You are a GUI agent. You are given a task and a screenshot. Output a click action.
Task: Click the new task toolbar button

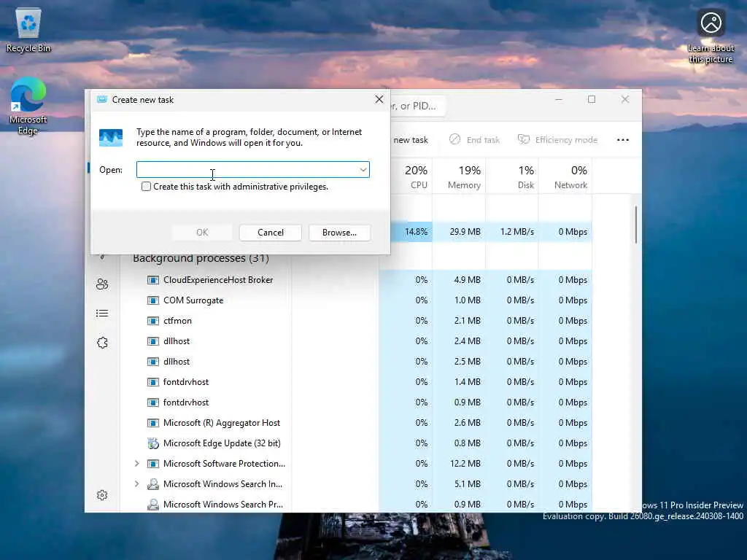tap(410, 140)
